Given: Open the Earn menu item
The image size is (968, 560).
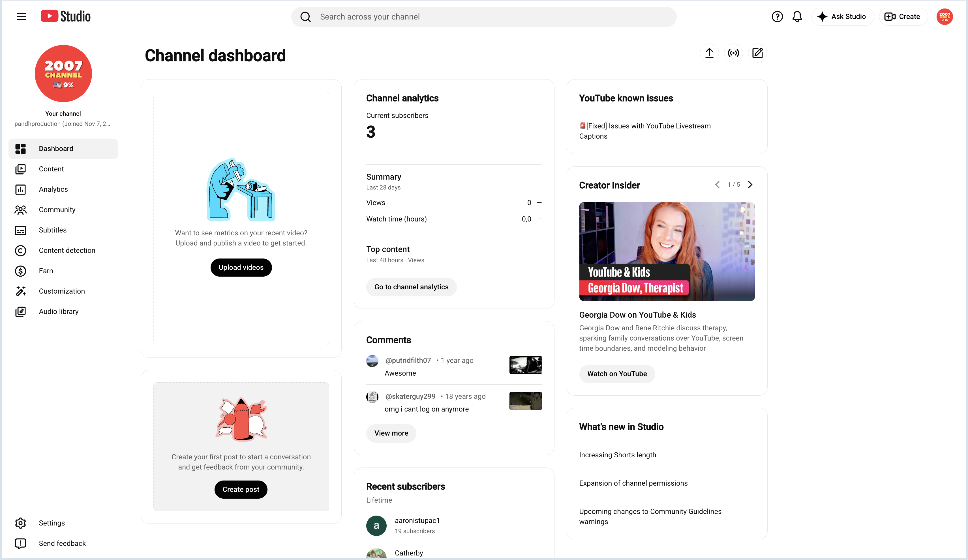Looking at the screenshot, I should 63,271.
